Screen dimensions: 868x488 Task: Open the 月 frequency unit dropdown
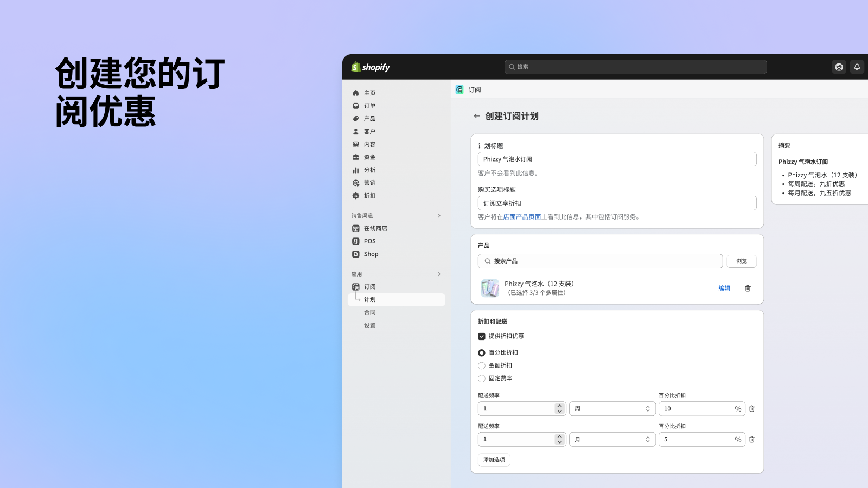coord(612,440)
